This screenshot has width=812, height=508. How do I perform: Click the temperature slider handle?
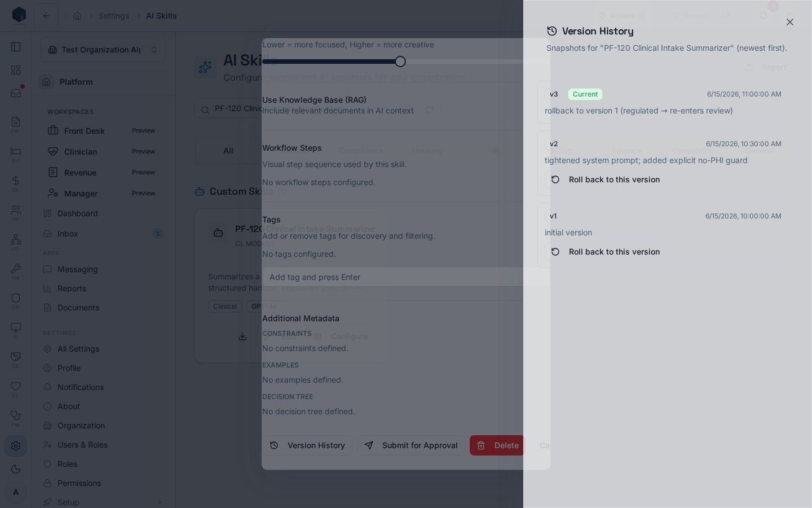(400, 62)
